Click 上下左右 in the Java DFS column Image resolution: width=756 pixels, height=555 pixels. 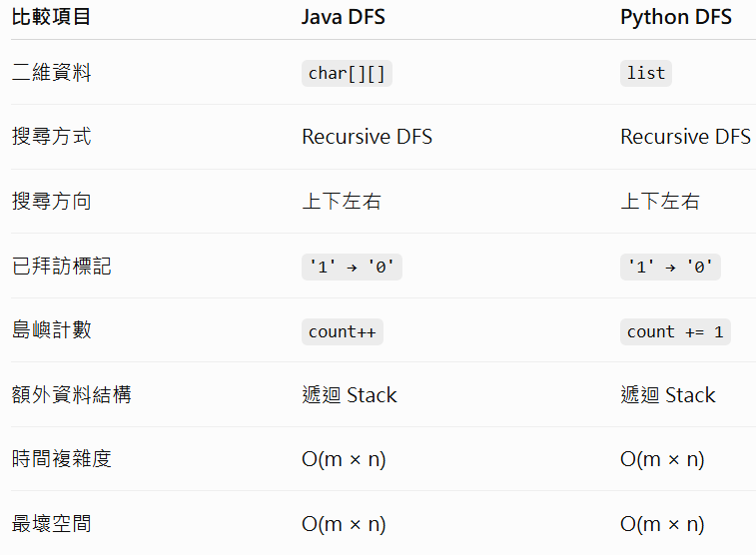click(x=342, y=202)
